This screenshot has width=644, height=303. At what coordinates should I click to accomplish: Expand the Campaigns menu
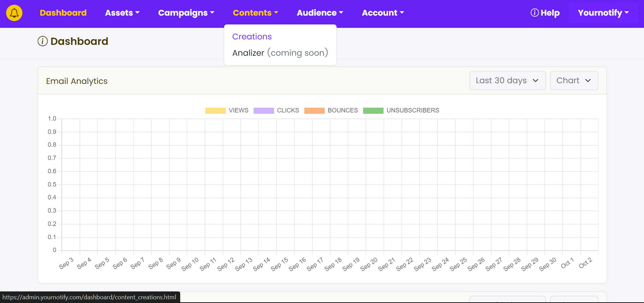coord(186,13)
